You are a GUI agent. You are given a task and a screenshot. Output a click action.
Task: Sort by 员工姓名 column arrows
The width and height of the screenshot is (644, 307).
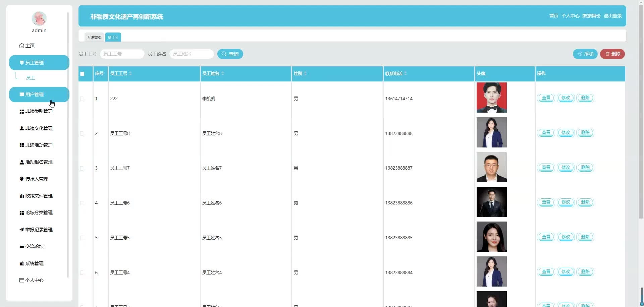click(x=223, y=73)
